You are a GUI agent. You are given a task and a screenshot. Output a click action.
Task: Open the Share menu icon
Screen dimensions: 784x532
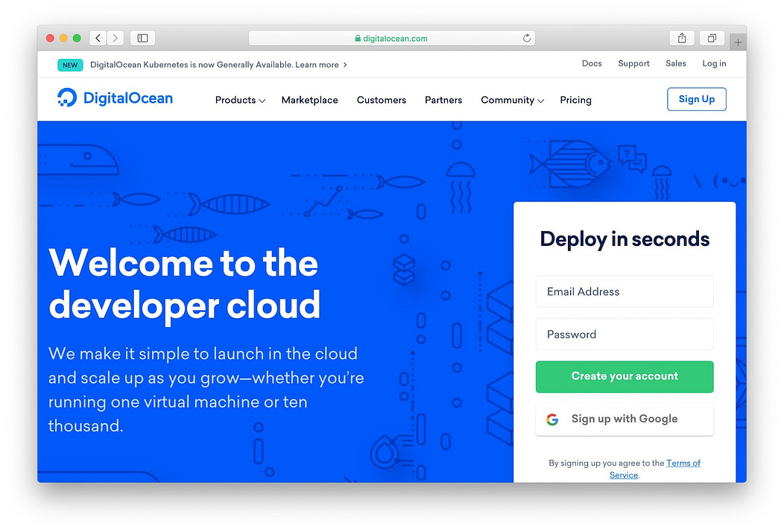click(681, 38)
